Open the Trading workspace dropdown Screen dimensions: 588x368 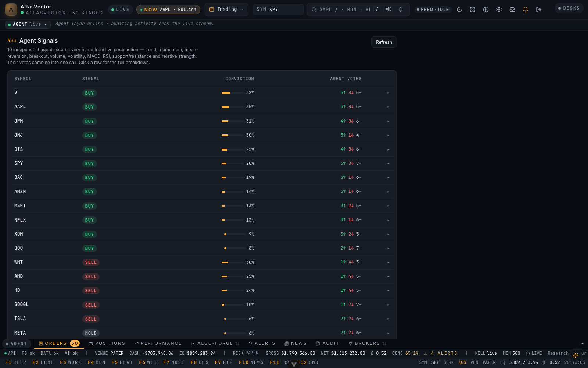tap(226, 10)
